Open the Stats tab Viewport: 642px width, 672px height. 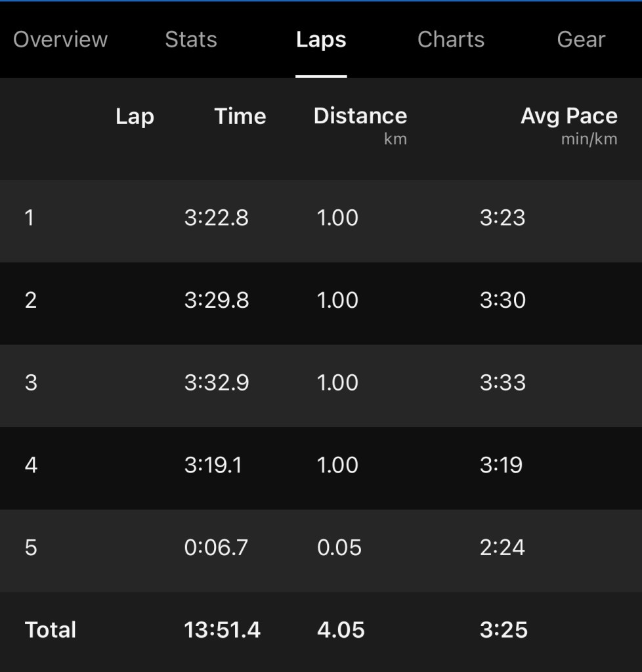click(x=191, y=39)
